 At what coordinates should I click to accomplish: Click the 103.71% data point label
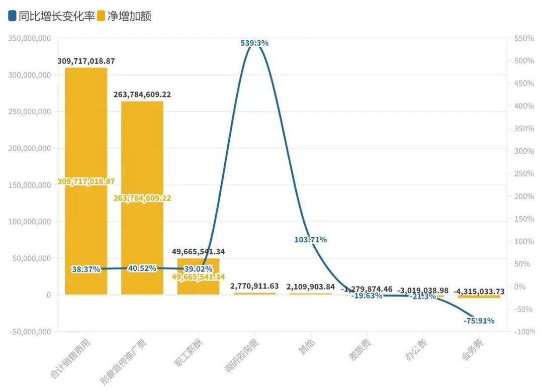[311, 240]
